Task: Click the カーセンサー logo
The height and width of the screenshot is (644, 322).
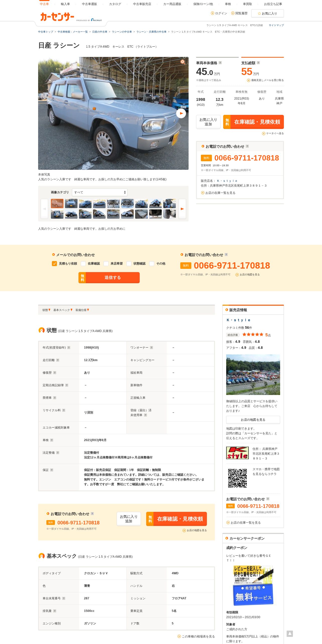Action: tap(57, 17)
